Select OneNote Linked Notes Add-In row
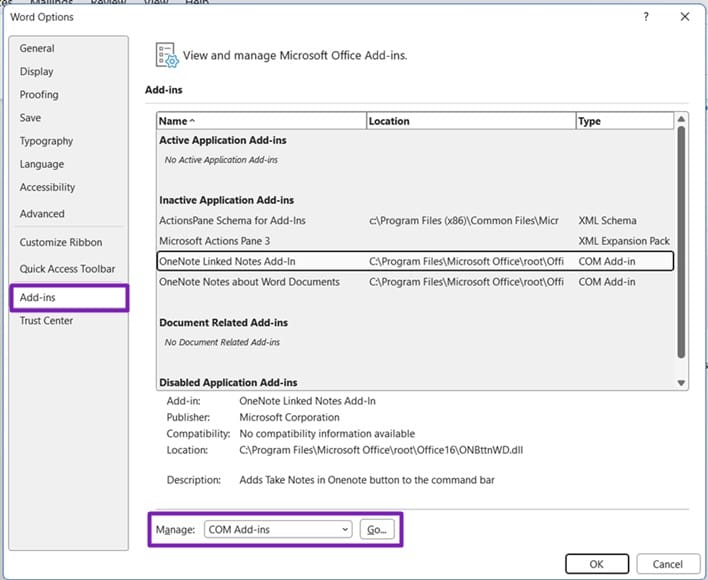The height and width of the screenshot is (580, 708). point(415,261)
